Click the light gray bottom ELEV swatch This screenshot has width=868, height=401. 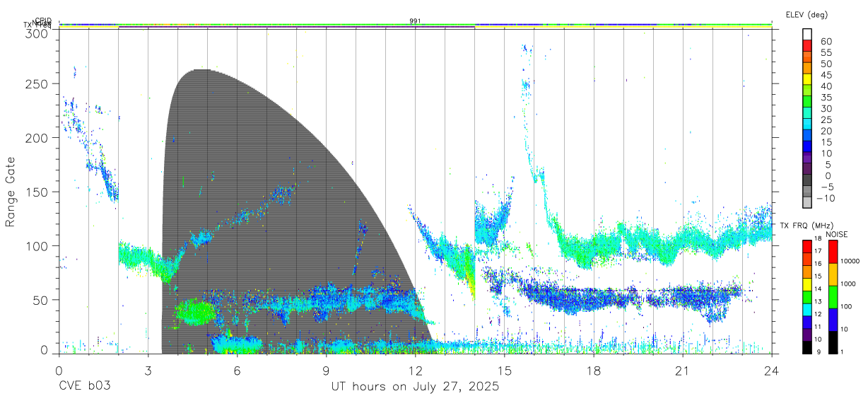coord(807,202)
